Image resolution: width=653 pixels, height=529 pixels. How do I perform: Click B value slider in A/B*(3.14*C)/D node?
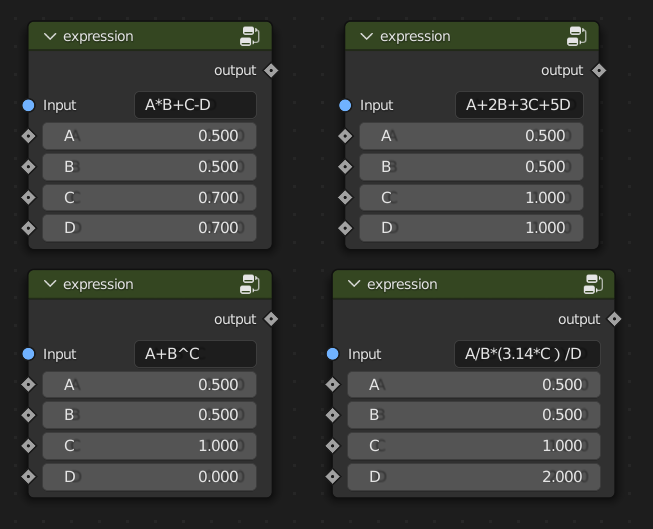click(474, 415)
